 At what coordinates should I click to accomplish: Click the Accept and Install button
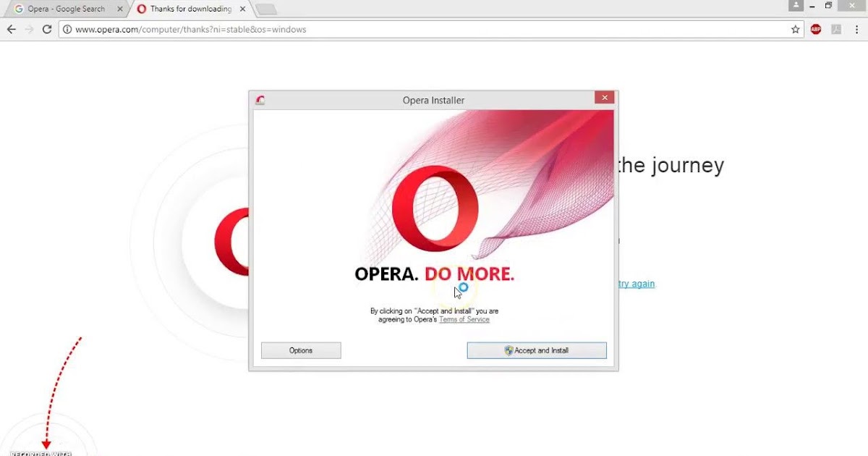click(x=537, y=350)
